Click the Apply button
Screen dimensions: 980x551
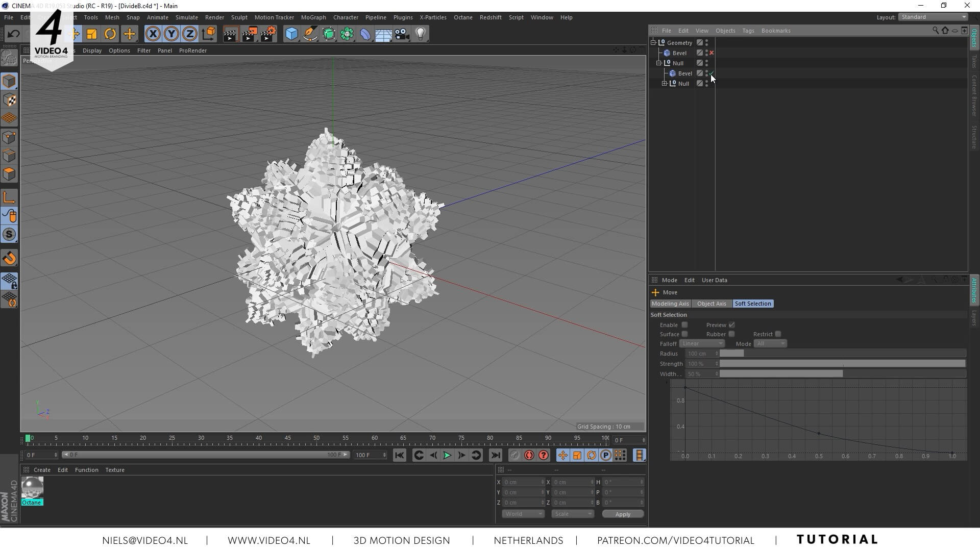622,514
